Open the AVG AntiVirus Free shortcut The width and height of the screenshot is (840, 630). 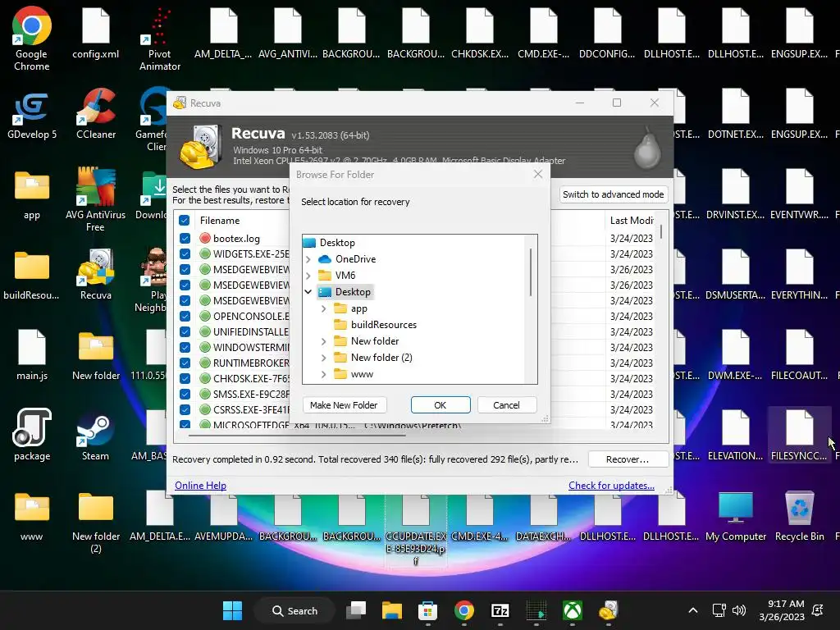point(95,199)
